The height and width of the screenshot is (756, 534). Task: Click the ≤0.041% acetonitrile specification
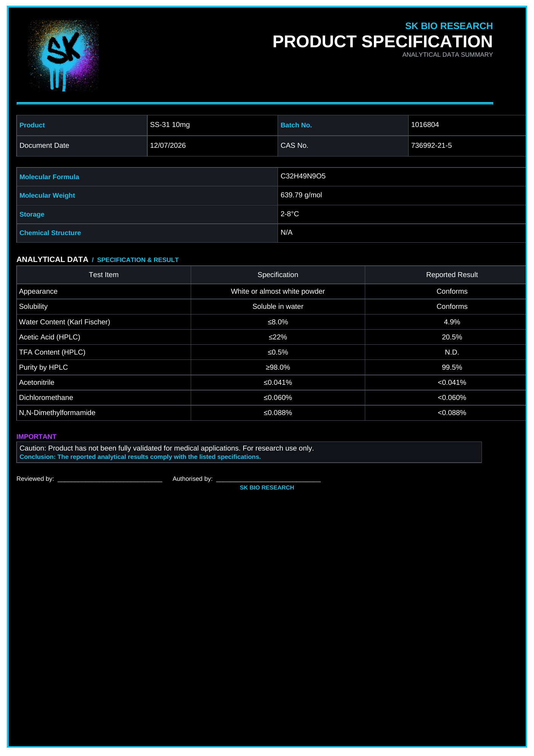[x=278, y=383]
